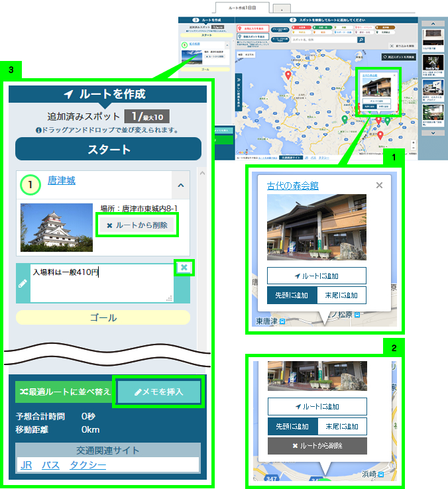Open the JR transit link

click(27, 465)
